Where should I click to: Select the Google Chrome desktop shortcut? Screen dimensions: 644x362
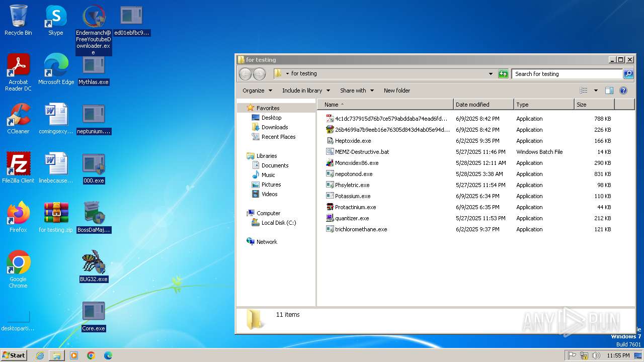(x=18, y=269)
